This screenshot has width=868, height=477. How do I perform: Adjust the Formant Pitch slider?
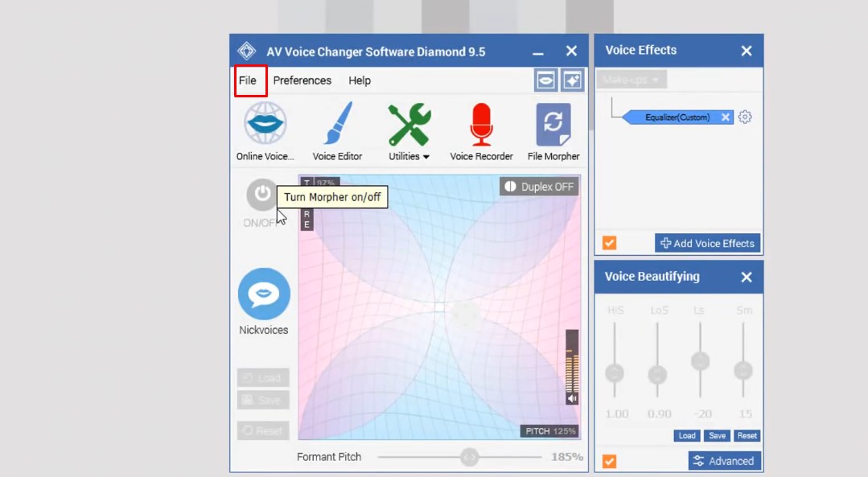click(469, 457)
